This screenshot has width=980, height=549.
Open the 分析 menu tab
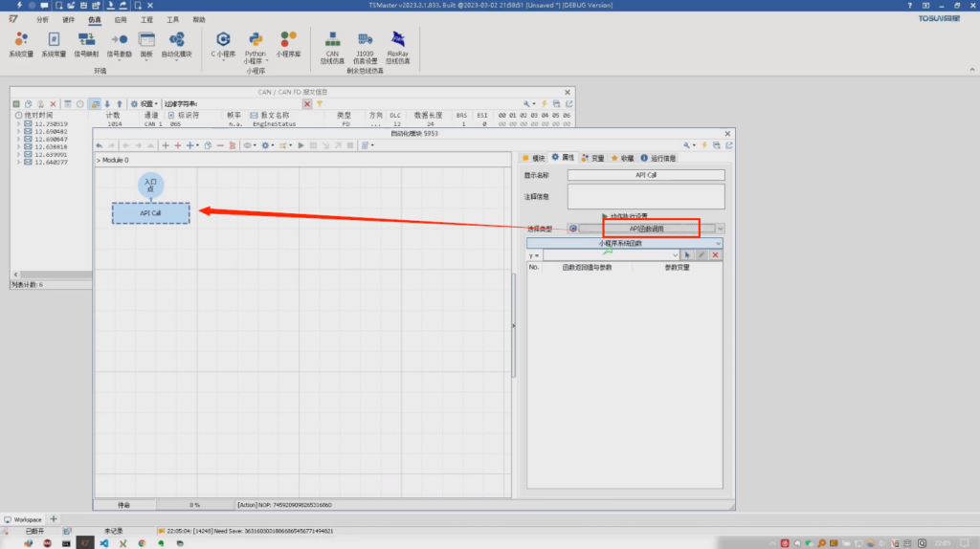(42, 19)
